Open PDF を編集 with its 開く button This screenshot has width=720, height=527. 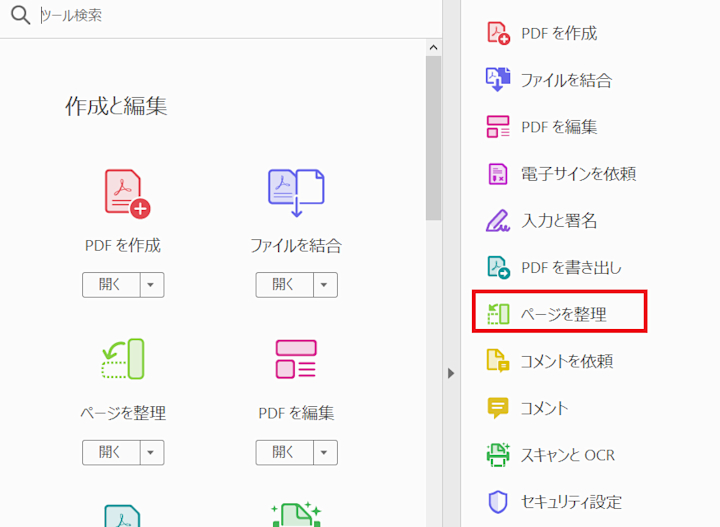(x=284, y=452)
